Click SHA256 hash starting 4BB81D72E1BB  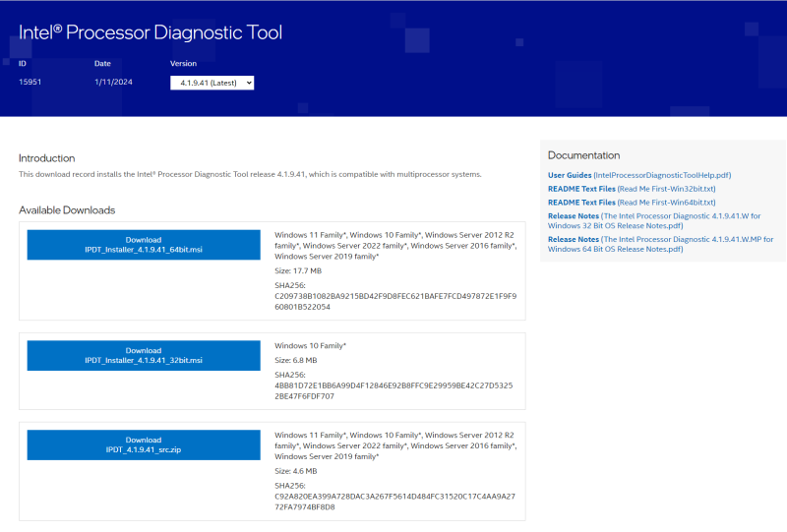click(x=393, y=391)
